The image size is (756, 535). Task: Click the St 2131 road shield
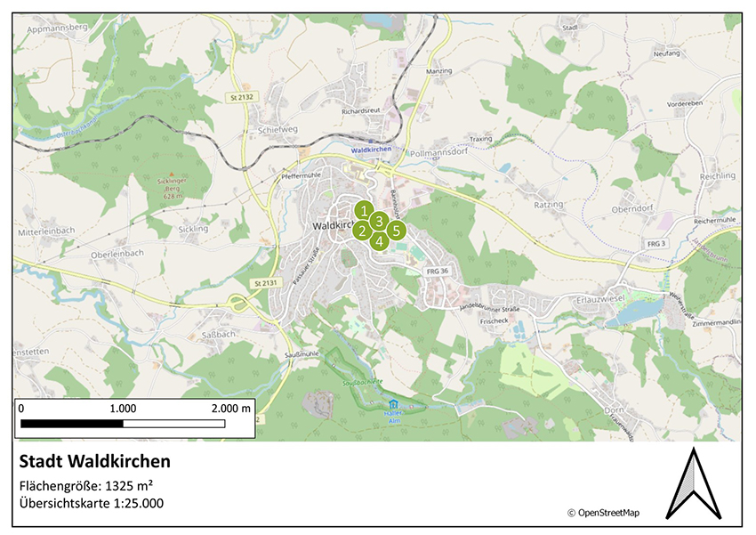click(x=266, y=283)
